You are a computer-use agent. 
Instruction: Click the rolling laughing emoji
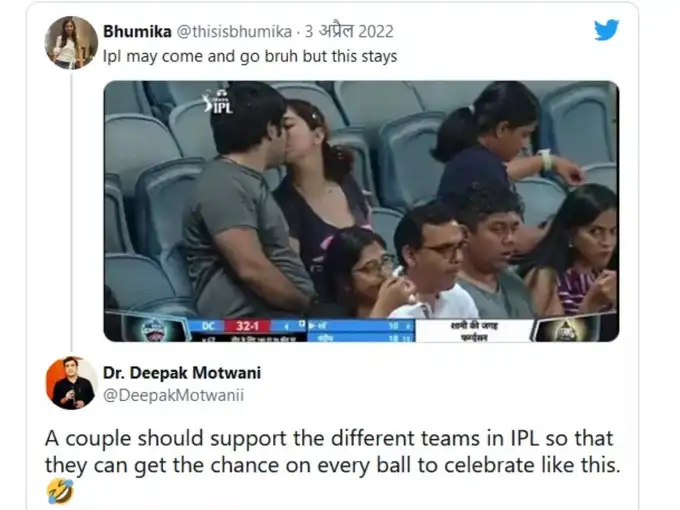click(60, 491)
